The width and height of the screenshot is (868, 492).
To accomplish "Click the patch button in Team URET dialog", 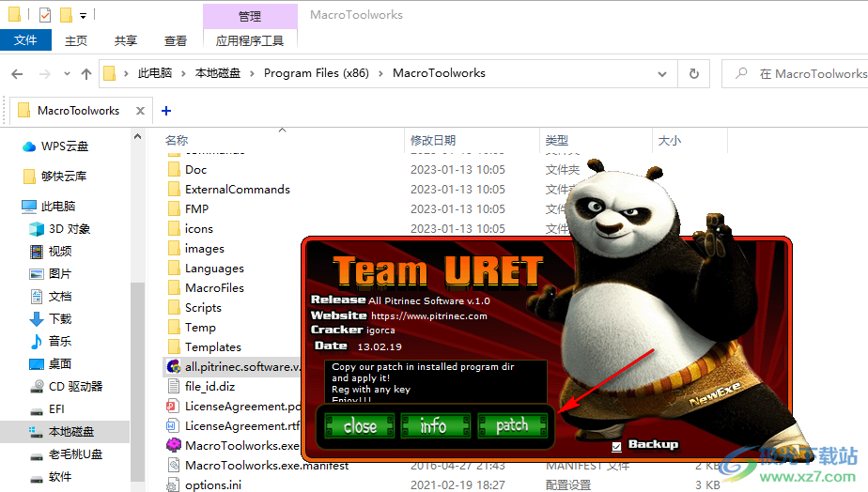I will pyautogui.click(x=512, y=426).
